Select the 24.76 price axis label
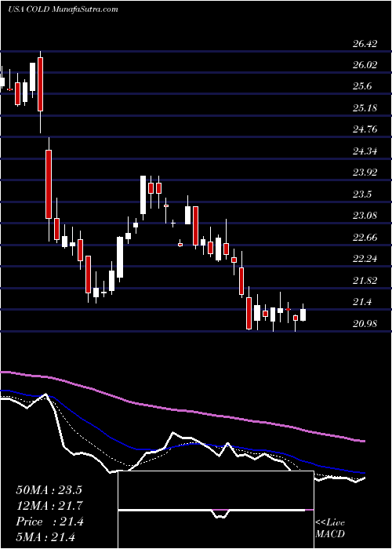Screen dimensions: 392x549 coord(365,129)
